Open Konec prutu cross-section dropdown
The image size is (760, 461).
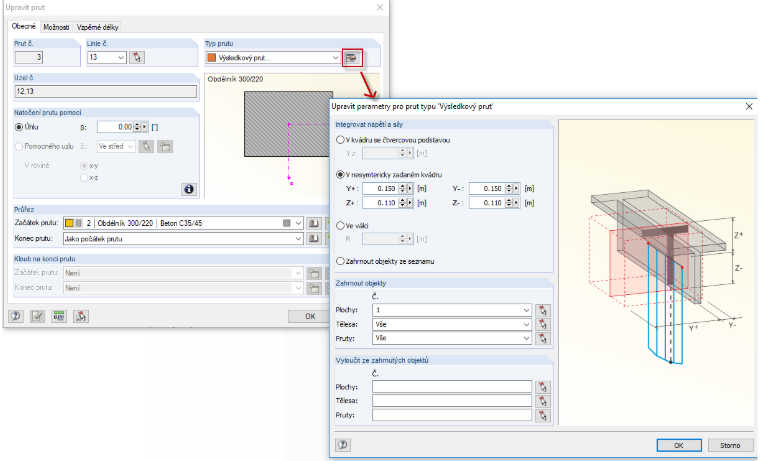[298, 238]
